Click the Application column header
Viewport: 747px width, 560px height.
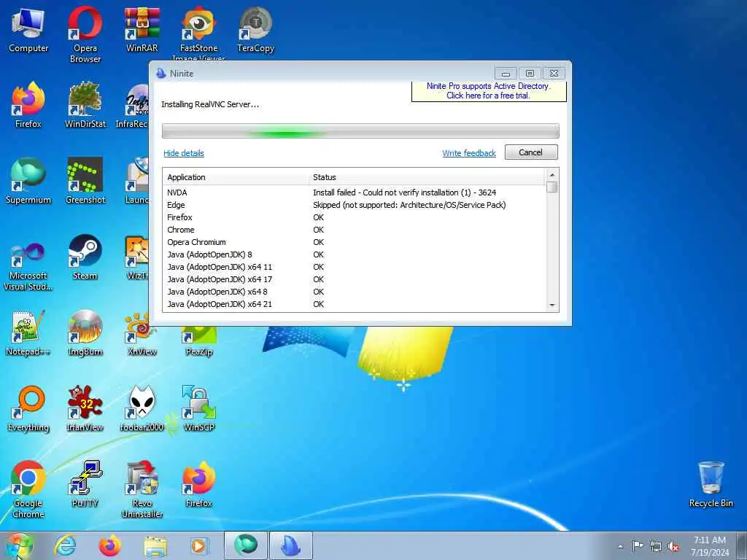click(236, 177)
